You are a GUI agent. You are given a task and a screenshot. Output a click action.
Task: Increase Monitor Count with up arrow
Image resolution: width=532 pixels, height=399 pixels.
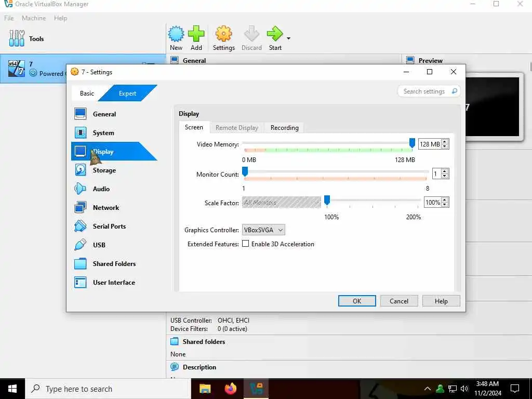[445, 171]
